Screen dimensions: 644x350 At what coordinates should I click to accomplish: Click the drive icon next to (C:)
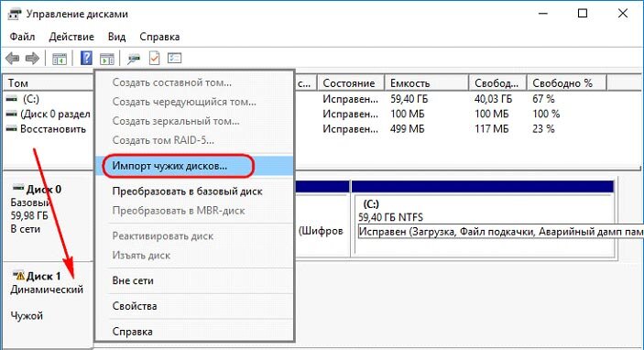pos(12,99)
